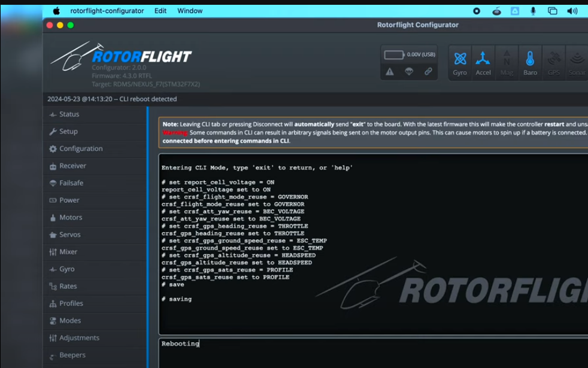Screen dimensions: 588x368
Task: Select the Gyro tab in the sidebar
Action: (x=95, y=269)
